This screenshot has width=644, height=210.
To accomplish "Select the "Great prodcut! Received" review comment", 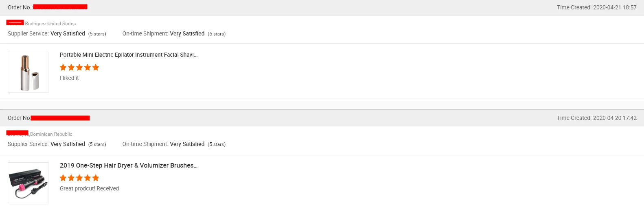I will click(89, 188).
